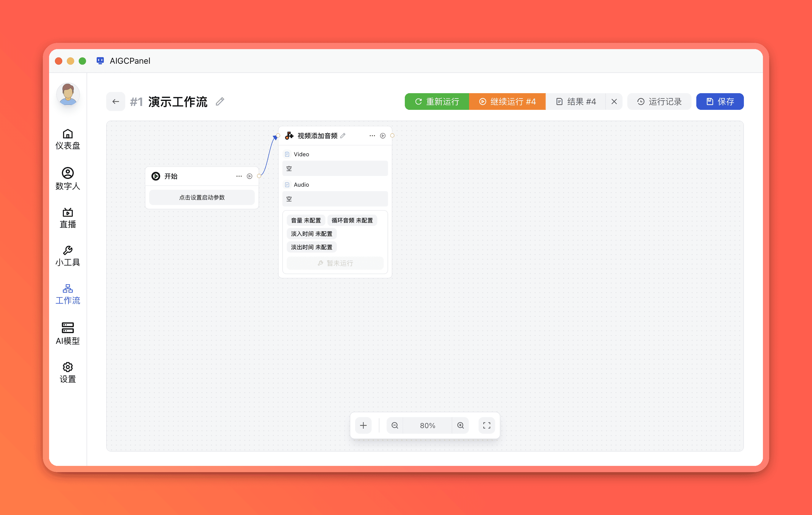Click the 音量 未配置 tag
812x515 pixels.
[x=306, y=220]
